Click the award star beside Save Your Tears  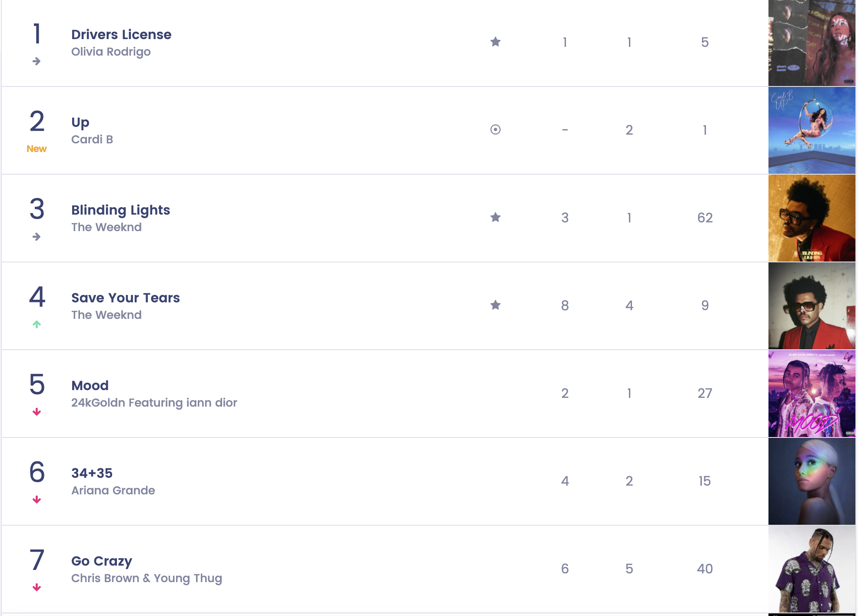[495, 305]
